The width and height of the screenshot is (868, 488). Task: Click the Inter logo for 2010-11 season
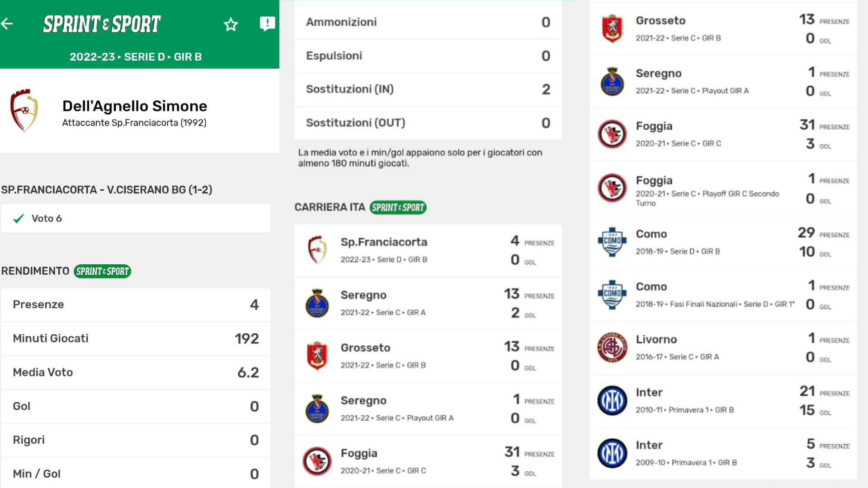(612, 400)
